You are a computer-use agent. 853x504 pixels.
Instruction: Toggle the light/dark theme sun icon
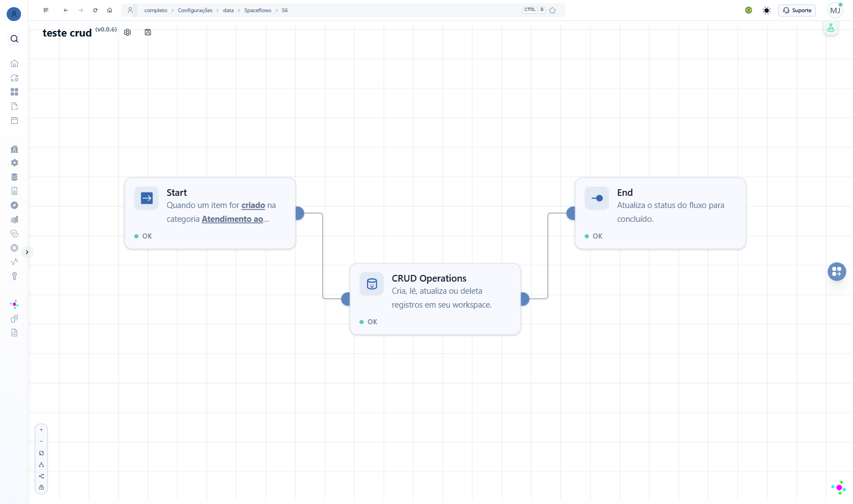766,11
